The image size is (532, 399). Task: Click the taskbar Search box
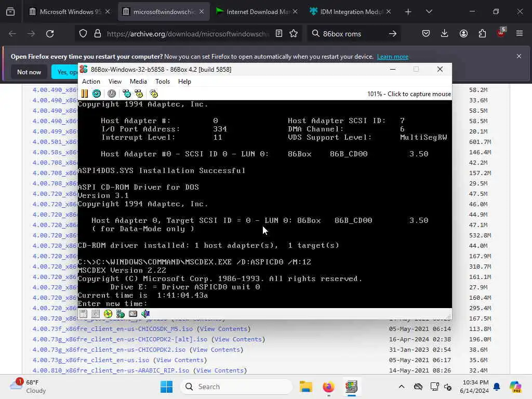[236, 387]
